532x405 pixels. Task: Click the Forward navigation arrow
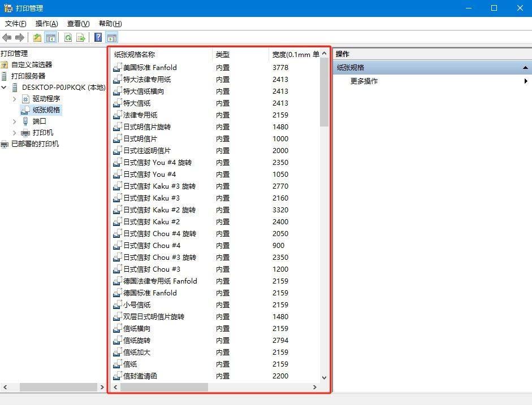click(19, 38)
